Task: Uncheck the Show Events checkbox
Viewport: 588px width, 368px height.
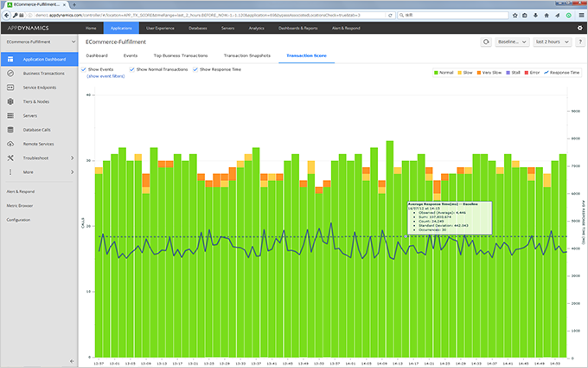Action: 84,69
